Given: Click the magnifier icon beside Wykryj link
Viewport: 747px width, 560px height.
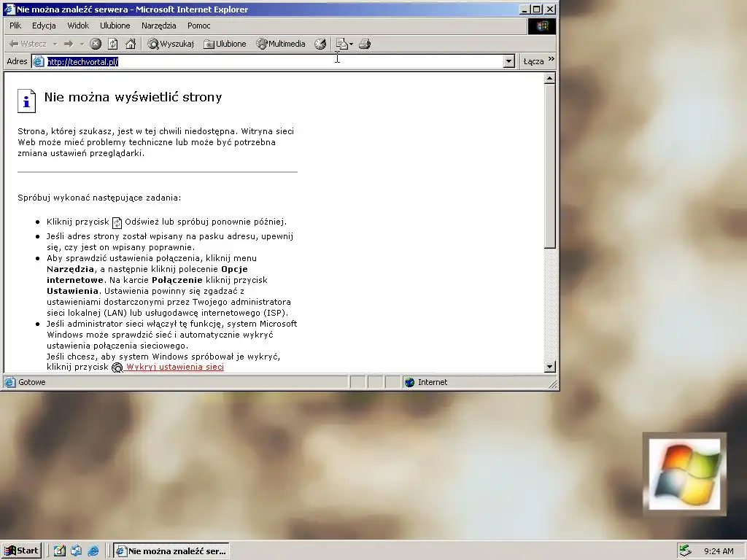Looking at the screenshot, I should point(117,367).
